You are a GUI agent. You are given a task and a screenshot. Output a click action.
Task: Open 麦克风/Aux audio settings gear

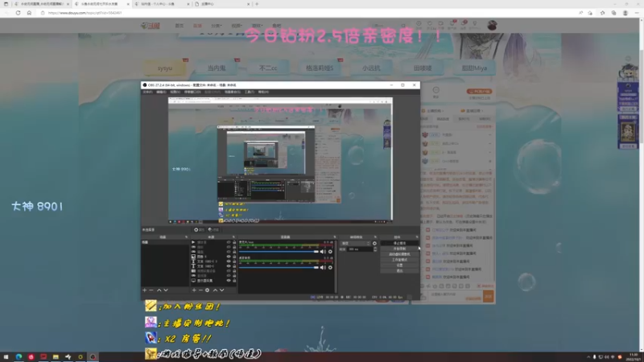[x=330, y=252]
